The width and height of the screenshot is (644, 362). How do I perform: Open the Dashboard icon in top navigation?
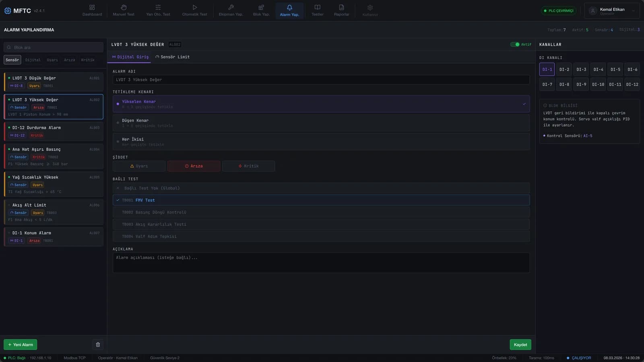(92, 7)
